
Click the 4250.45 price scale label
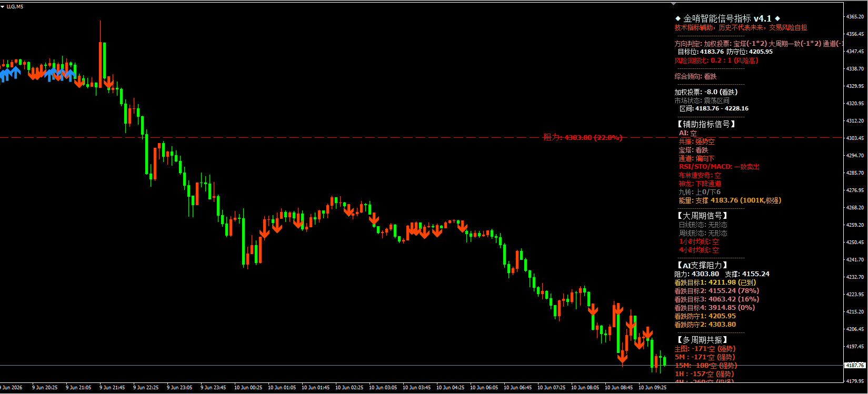[x=855, y=242]
